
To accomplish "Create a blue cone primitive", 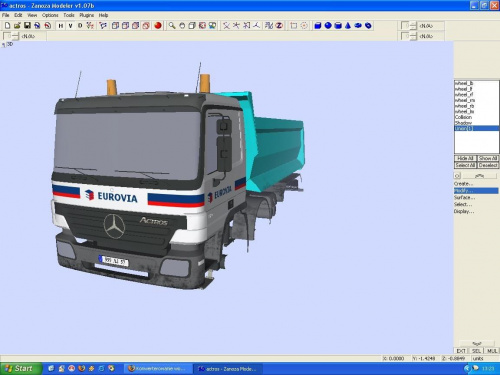I will pos(348,26).
